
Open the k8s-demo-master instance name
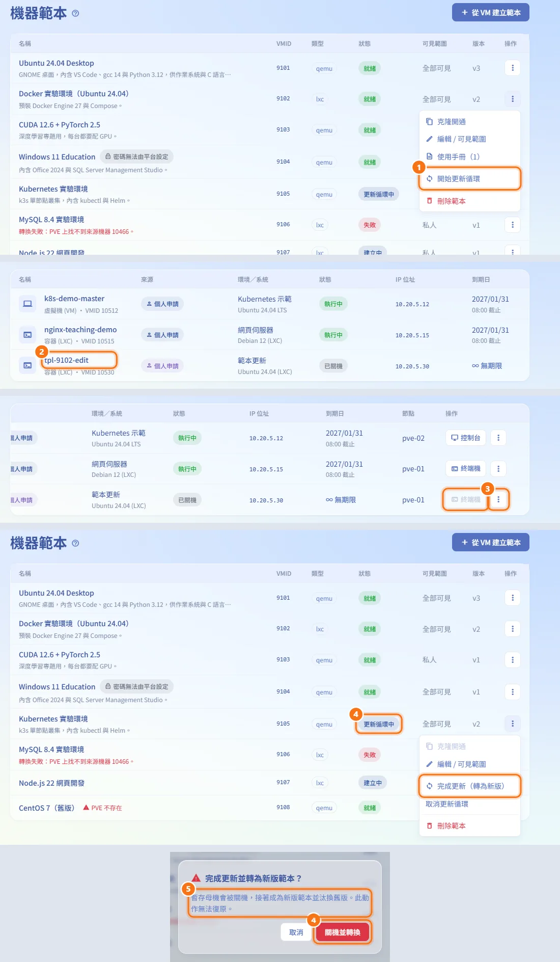coord(74,299)
